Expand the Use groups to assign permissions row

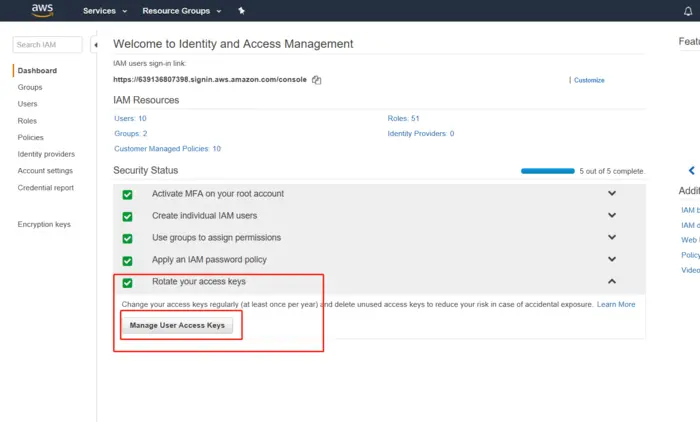(612, 237)
